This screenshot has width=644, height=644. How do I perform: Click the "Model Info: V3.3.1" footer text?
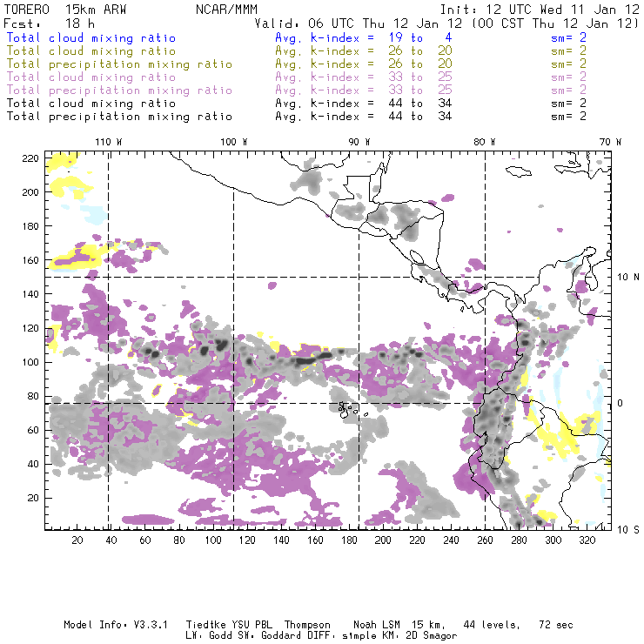coord(116,625)
